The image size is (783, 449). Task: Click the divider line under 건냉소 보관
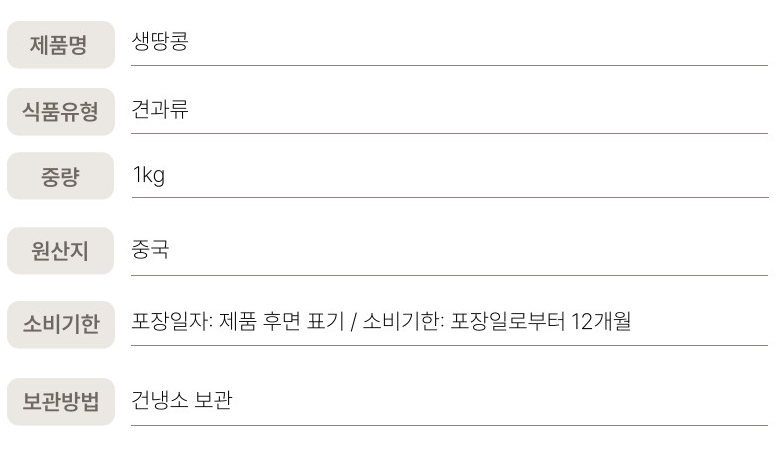click(x=449, y=426)
